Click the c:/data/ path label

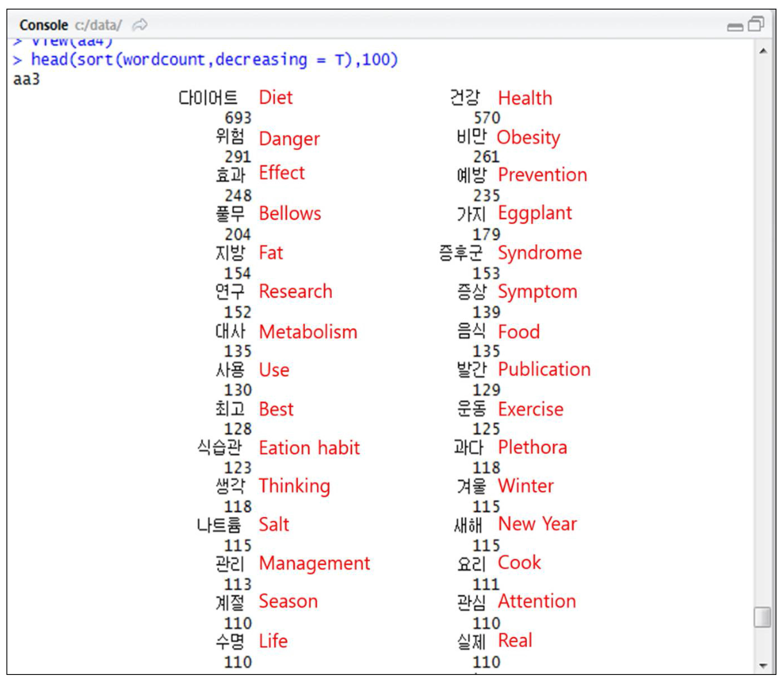[98, 25]
